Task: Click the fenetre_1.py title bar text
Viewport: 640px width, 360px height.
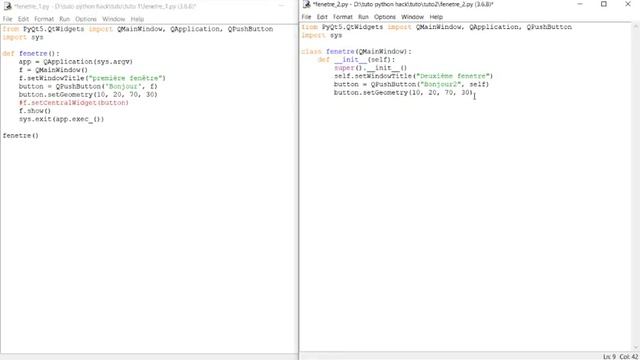Action: point(105,7)
